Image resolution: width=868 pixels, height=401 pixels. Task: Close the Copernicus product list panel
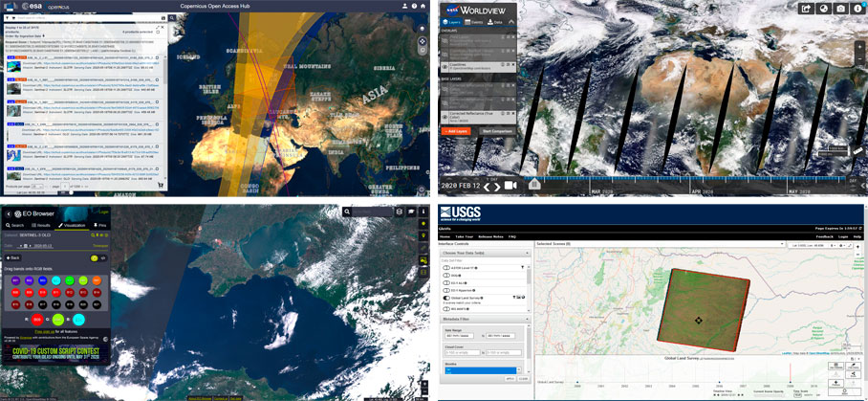[x=163, y=27]
